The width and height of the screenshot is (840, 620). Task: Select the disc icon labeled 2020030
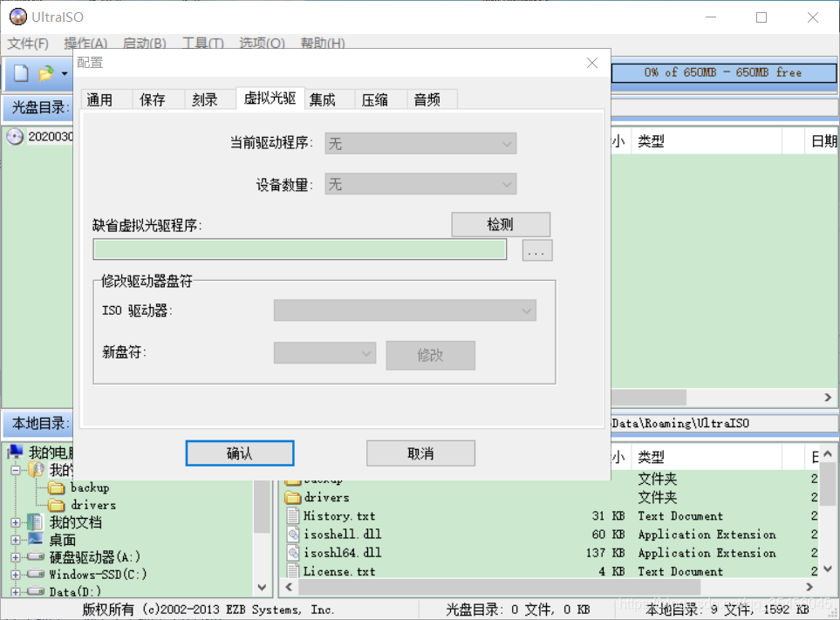tap(15, 137)
